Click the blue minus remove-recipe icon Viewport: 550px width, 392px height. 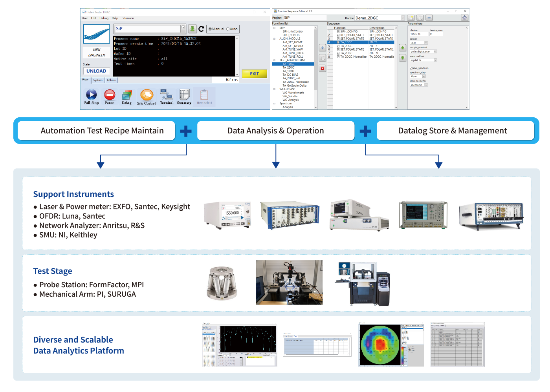pos(429,18)
